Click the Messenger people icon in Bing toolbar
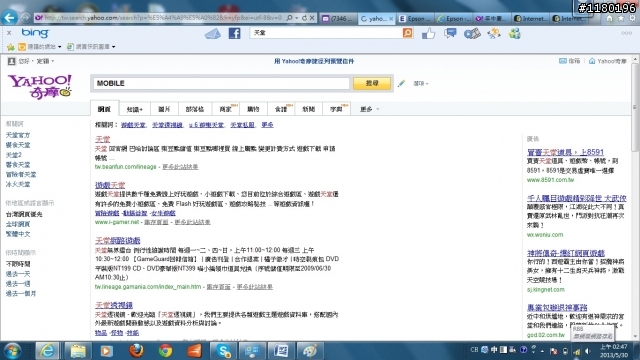Image resolution: width=640 pixels, height=360 pixels. 515,33
